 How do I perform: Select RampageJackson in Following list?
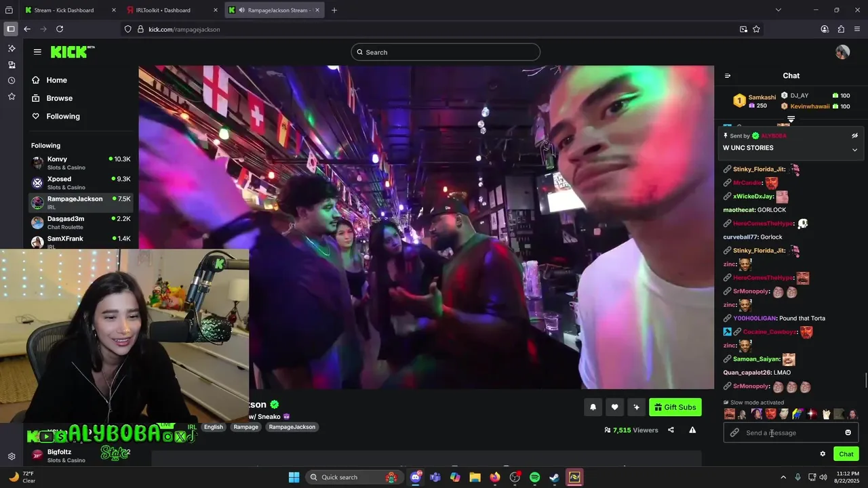pos(81,203)
